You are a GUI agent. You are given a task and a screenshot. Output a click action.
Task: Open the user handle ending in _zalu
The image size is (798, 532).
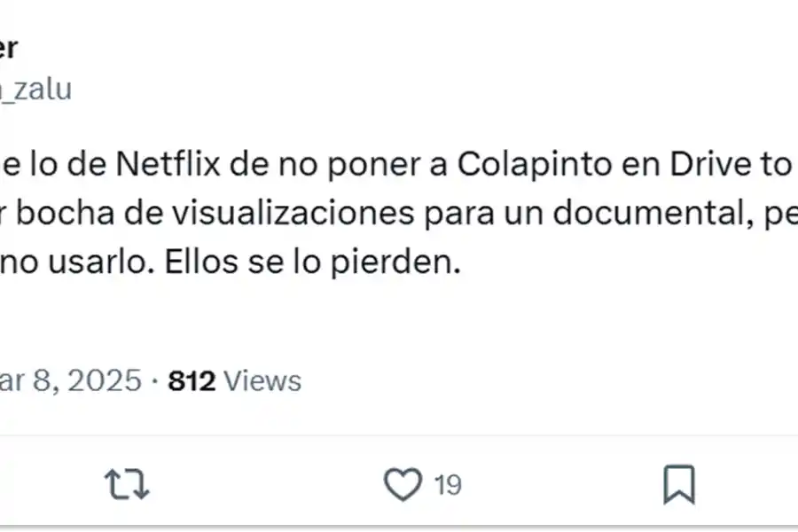[x=35, y=89]
